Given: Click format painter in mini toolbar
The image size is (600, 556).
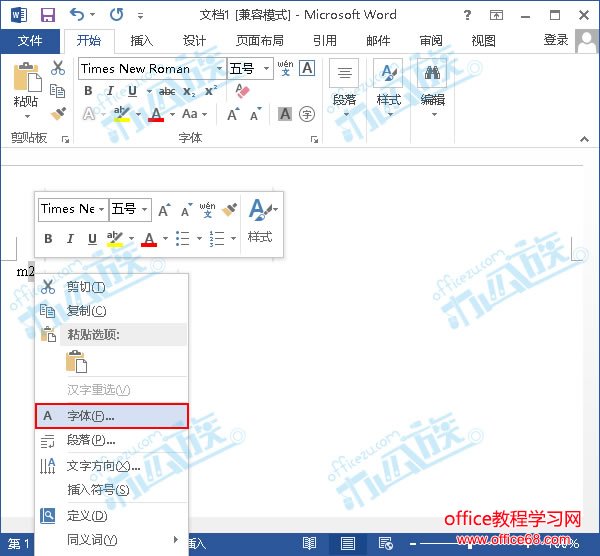Looking at the screenshot, I should click(229, 209).
